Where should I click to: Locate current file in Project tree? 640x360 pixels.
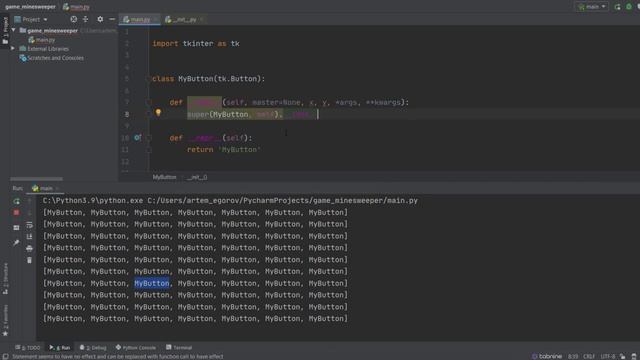(73, 19)
